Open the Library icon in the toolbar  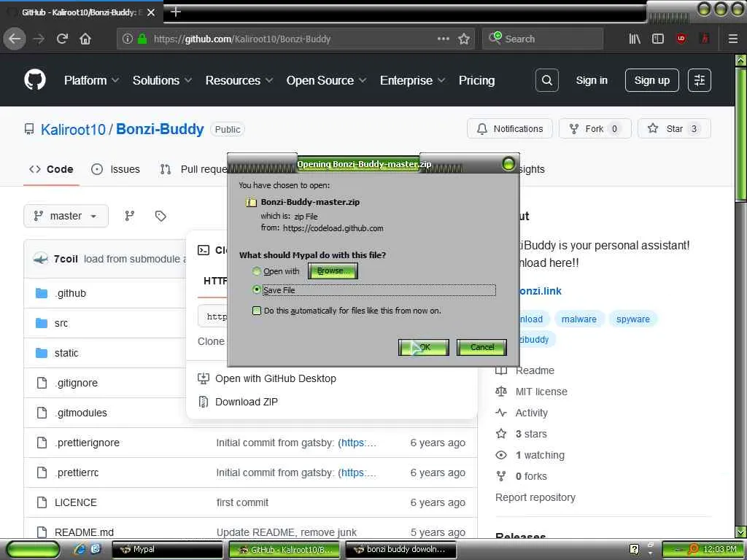pyautogui.click(x=635, y=39)
